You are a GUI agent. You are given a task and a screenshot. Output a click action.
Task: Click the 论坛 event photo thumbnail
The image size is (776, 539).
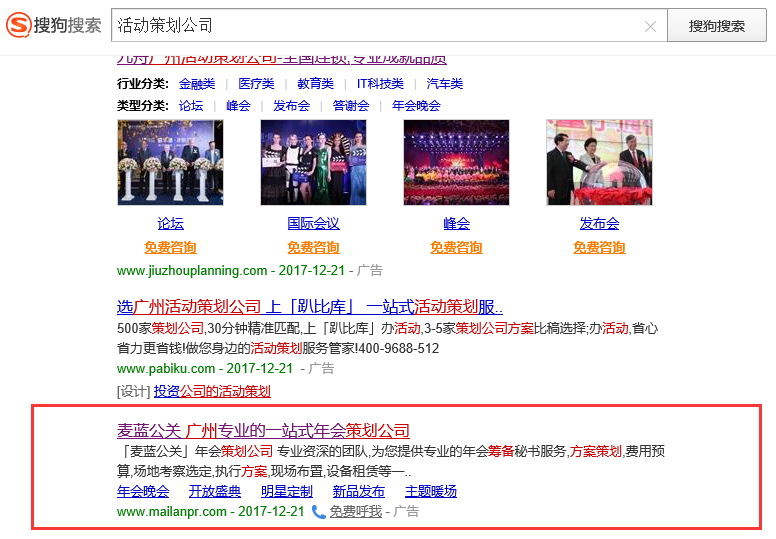tap(170, 162)
